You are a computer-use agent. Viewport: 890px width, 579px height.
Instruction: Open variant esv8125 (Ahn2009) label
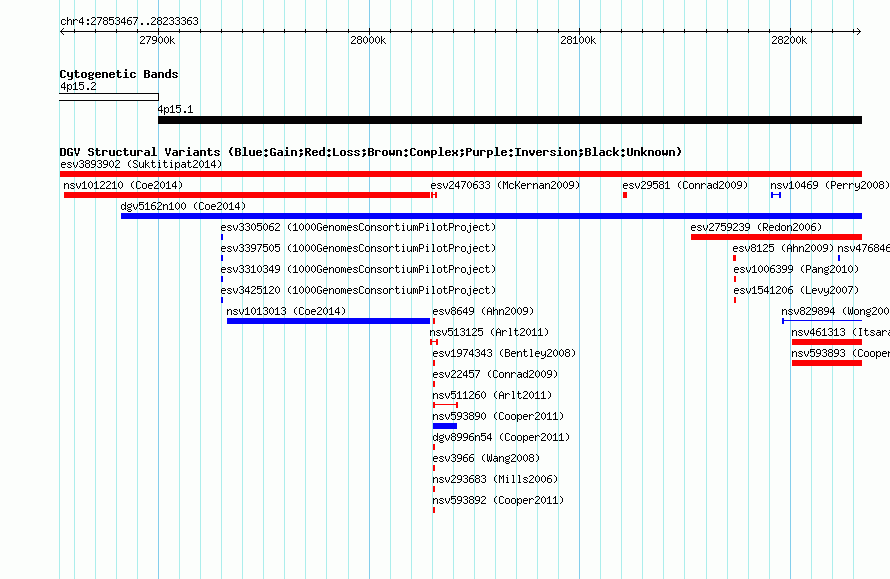click(x=783, y=248)
